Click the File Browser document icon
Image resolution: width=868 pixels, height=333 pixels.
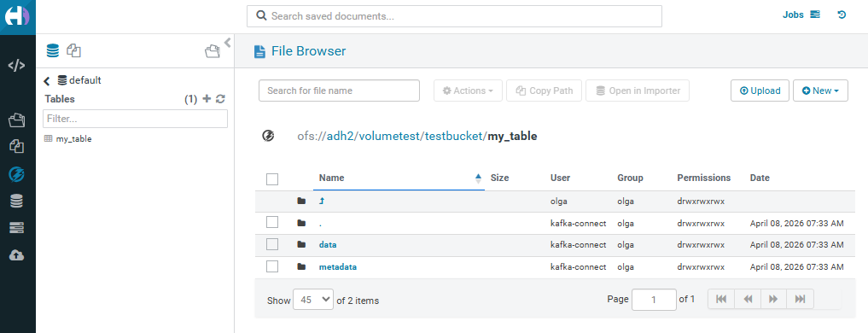pos(259,51)
